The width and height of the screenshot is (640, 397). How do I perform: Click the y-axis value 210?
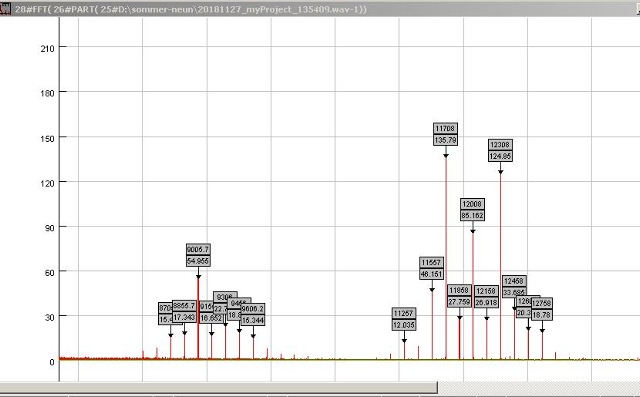pyautogui.click(x=47, y=49)
